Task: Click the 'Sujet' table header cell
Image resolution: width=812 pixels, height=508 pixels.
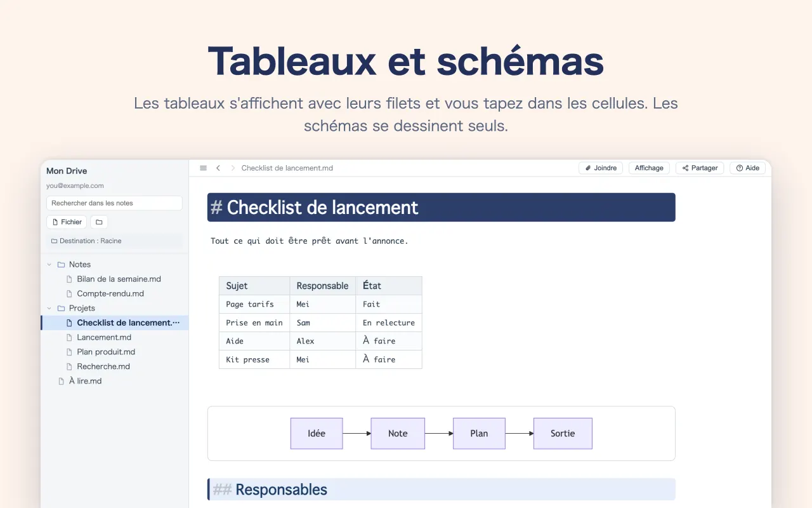Action: pos(254,286)
